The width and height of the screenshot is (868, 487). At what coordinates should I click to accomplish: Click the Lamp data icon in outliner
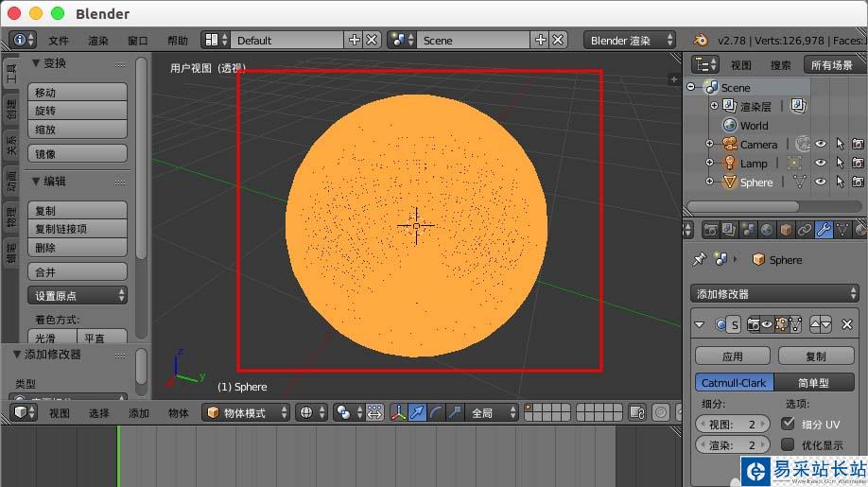[794, 163]
